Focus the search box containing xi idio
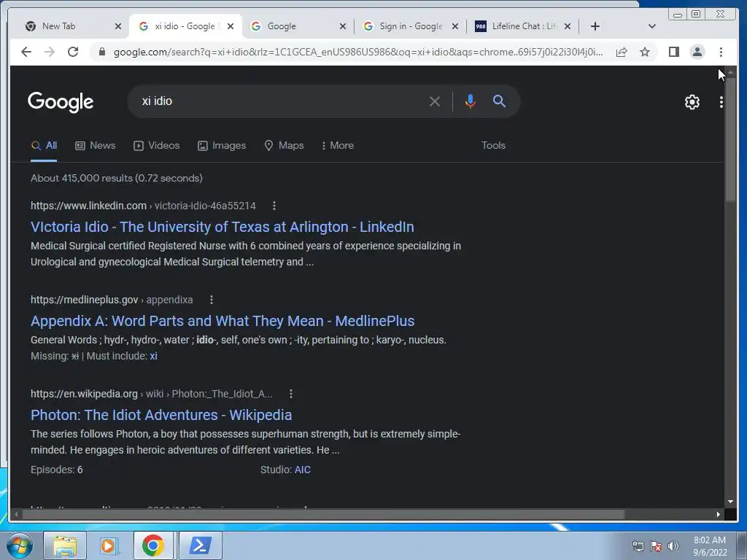 [x=281, y=101]
